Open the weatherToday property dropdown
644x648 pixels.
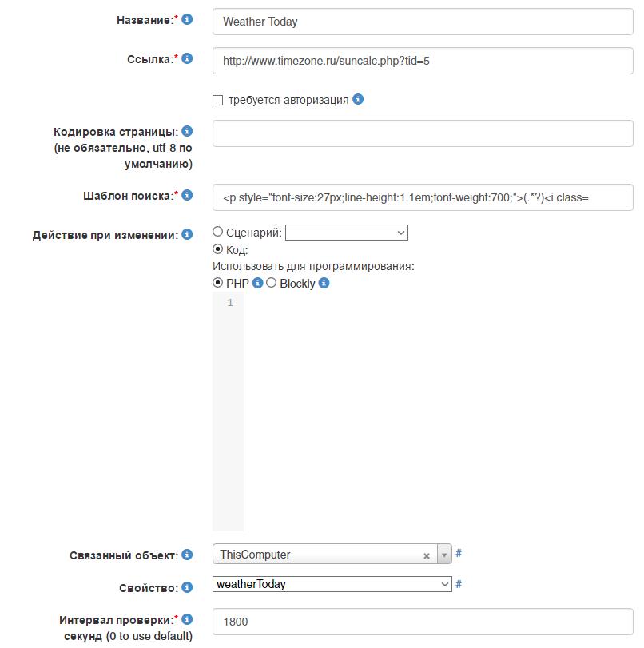coord(332,584)
